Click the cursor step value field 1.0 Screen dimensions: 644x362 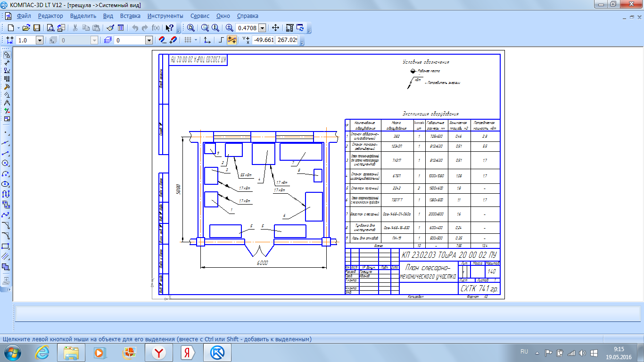pos(26,41)
